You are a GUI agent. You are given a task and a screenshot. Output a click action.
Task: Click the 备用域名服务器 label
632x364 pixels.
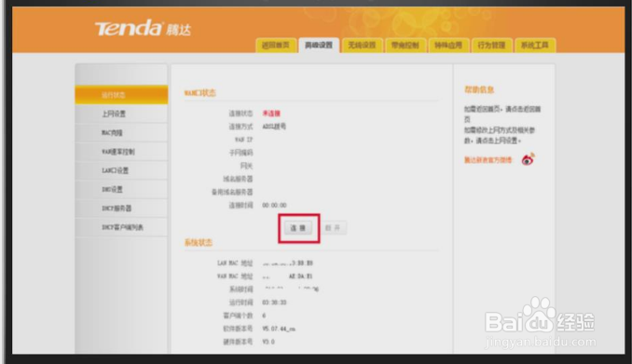point(232,192)
